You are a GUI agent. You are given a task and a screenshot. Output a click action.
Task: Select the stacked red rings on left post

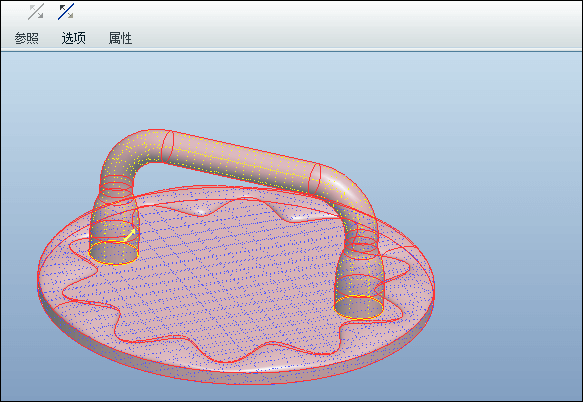pyautogui.click(x=116, y=188)
